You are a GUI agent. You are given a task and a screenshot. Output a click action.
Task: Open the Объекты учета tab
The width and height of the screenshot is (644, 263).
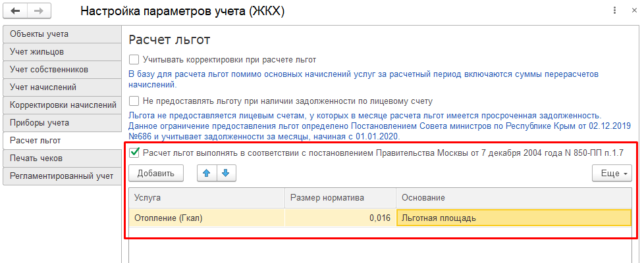[61, 34]
